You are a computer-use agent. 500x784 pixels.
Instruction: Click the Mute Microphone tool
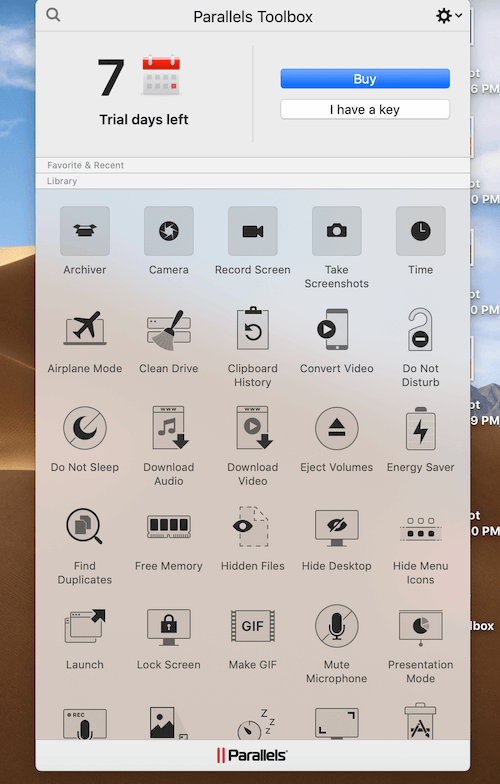coord(336,625)
